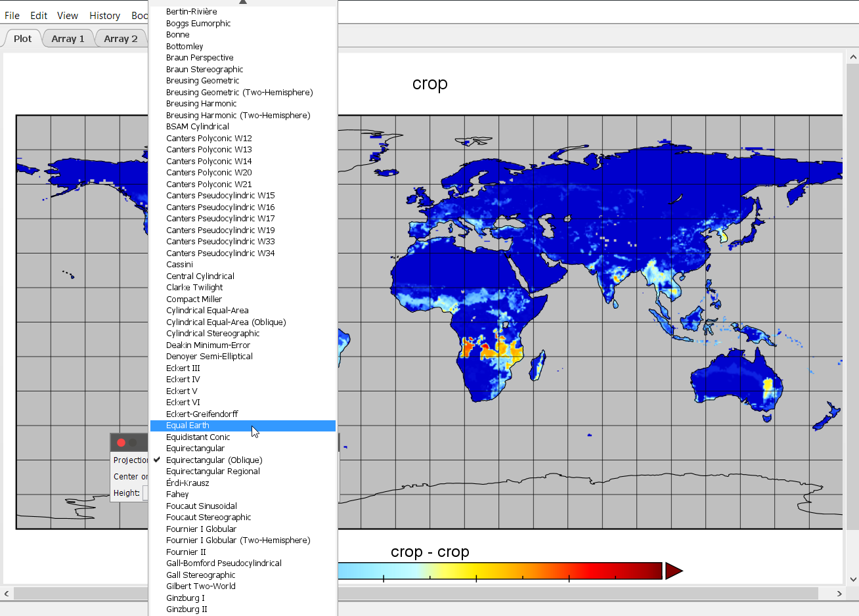Select Central Cylindrical projection
859x616 pixels.
243,276
